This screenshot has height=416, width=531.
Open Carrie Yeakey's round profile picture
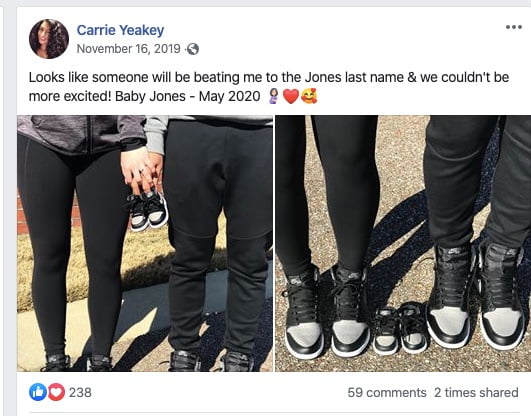[x=49, y=39]
